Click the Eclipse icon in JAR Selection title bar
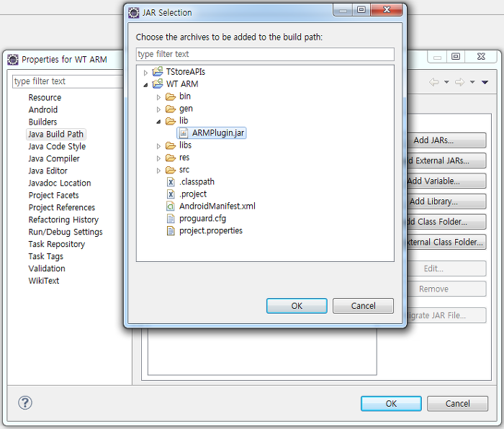Image resolution: width=504 pixels, height=429 pixels. 134,13
